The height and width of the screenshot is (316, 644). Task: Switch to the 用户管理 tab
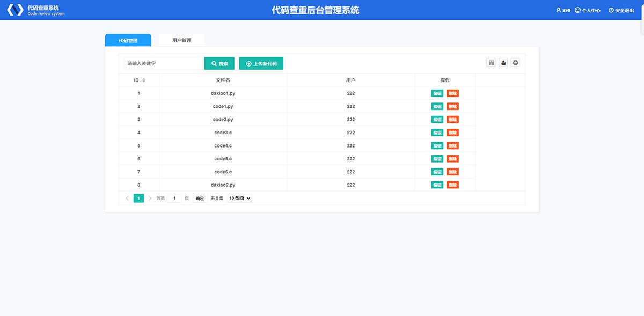coord(181,40)
